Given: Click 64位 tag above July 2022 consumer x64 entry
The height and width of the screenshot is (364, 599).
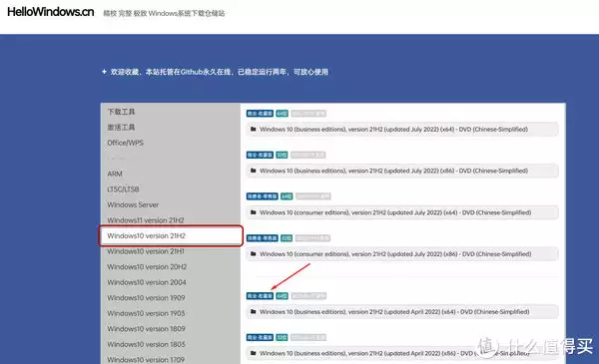Looking at the screenshot, I should 287,196.
